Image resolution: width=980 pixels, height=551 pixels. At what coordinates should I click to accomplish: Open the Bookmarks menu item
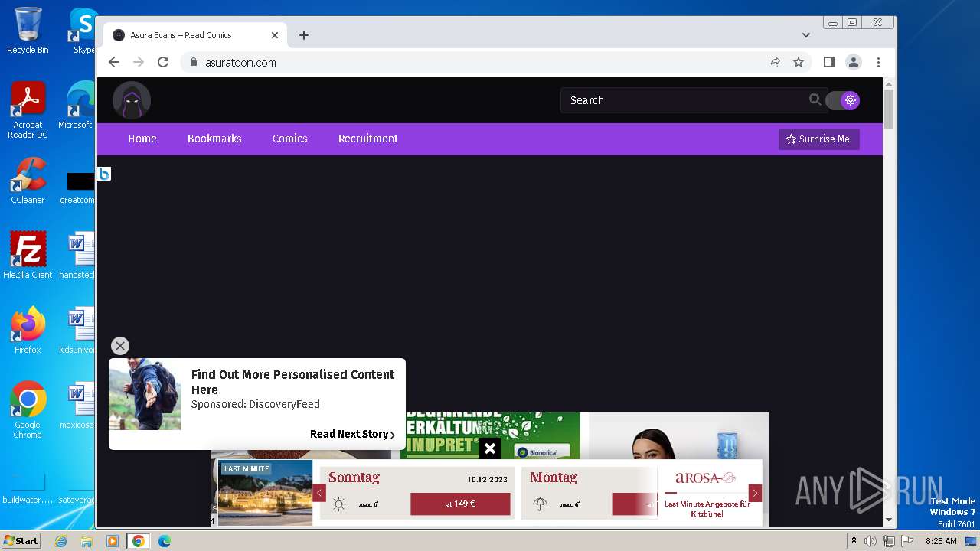pos(214,139)
